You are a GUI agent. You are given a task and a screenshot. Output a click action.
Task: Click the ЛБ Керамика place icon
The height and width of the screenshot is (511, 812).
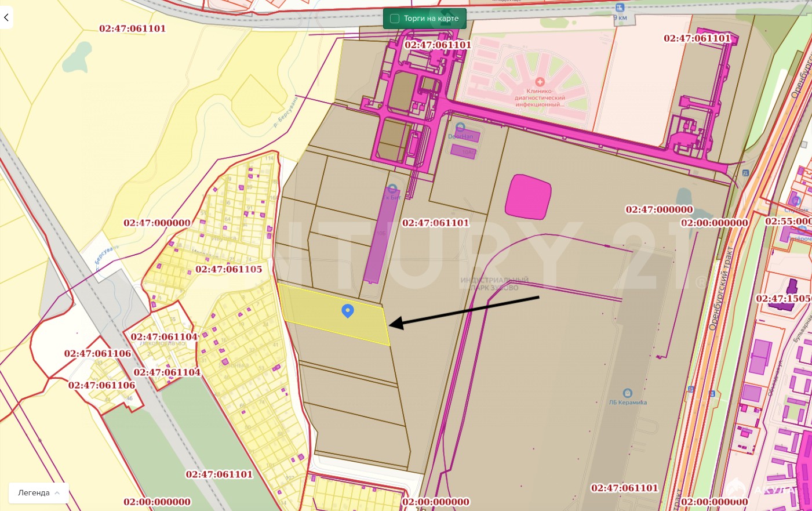(627, 393)
